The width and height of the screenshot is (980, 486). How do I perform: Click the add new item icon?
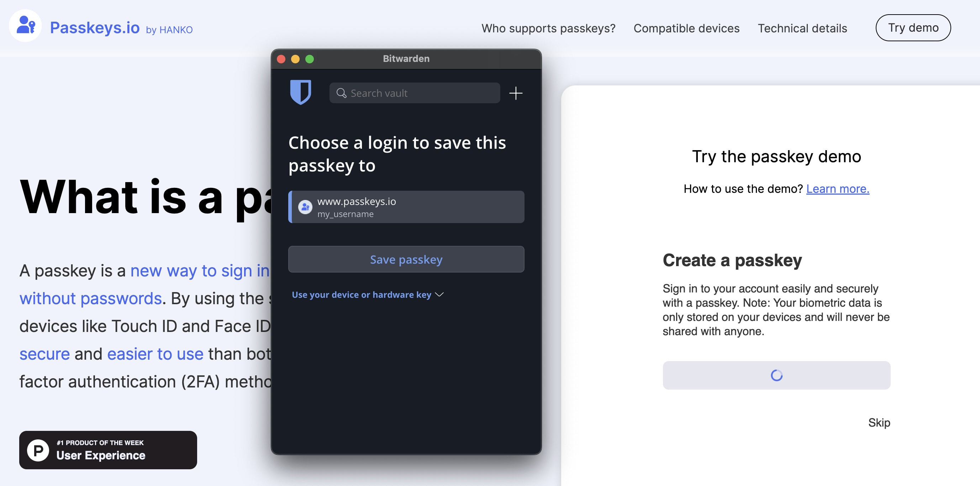[516, 93]
